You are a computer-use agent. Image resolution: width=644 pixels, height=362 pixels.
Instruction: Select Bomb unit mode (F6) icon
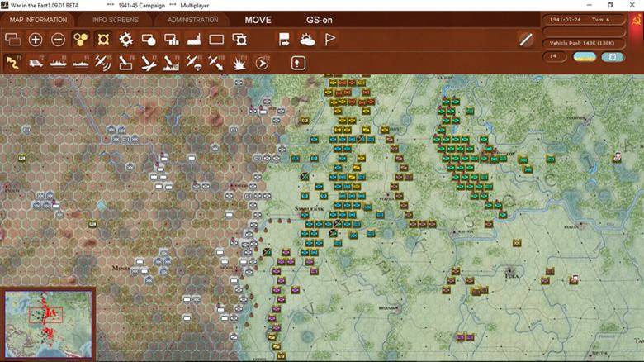tap(125, 63)
